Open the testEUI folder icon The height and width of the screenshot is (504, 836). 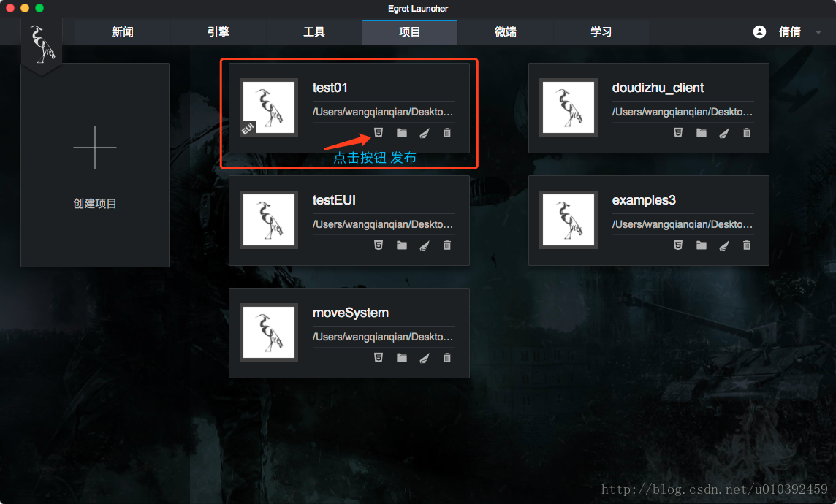pos(402,245)
